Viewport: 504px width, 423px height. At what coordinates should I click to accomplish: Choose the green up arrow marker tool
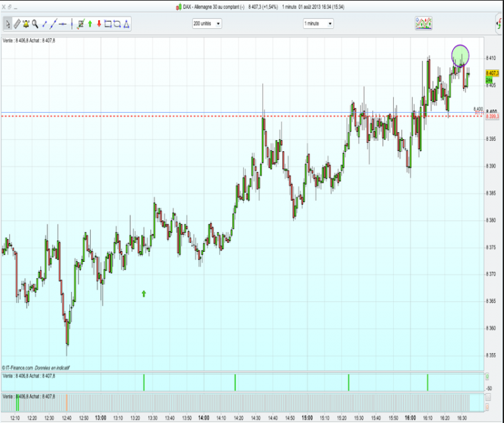[90, 23]
